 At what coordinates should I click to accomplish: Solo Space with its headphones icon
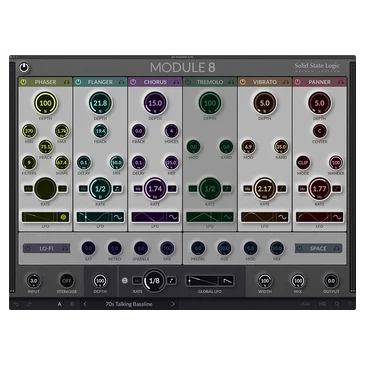pos(337,249)
